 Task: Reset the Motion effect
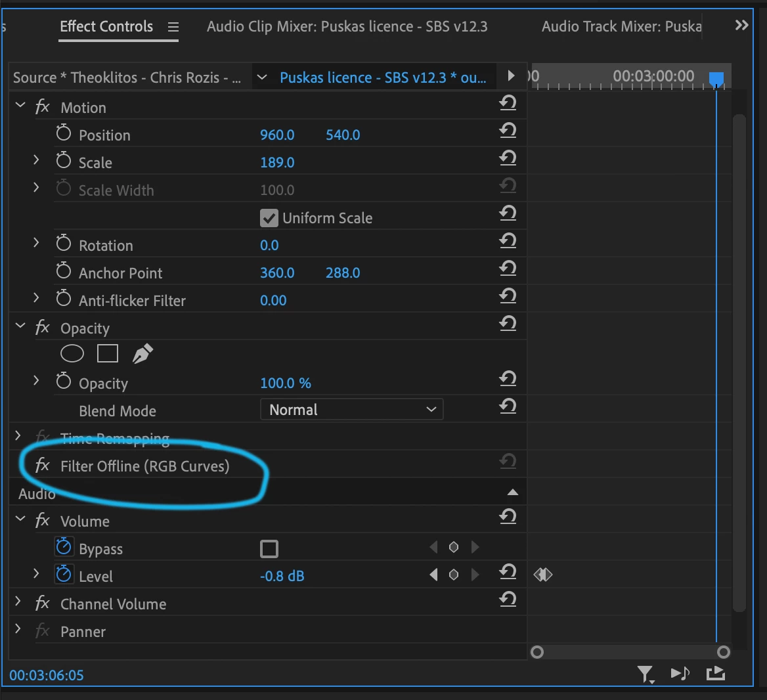click(x=508, y=102)
